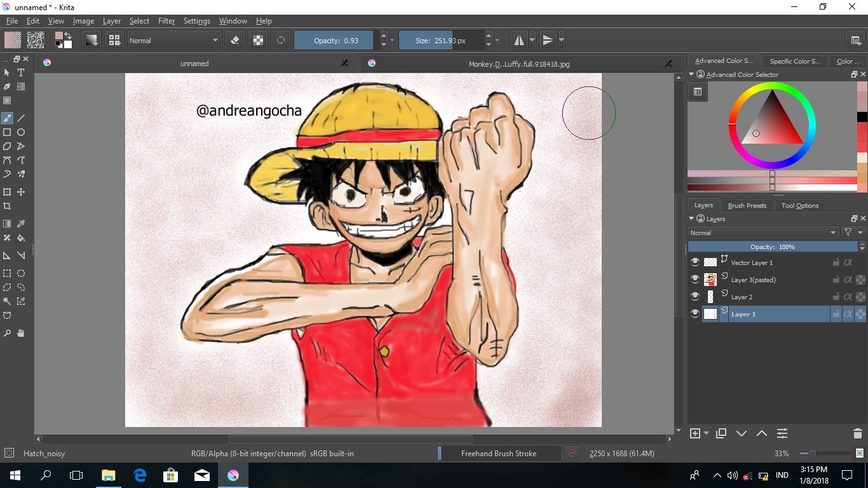
Task: Duplicate the current layer
Action: pos(721,433)
